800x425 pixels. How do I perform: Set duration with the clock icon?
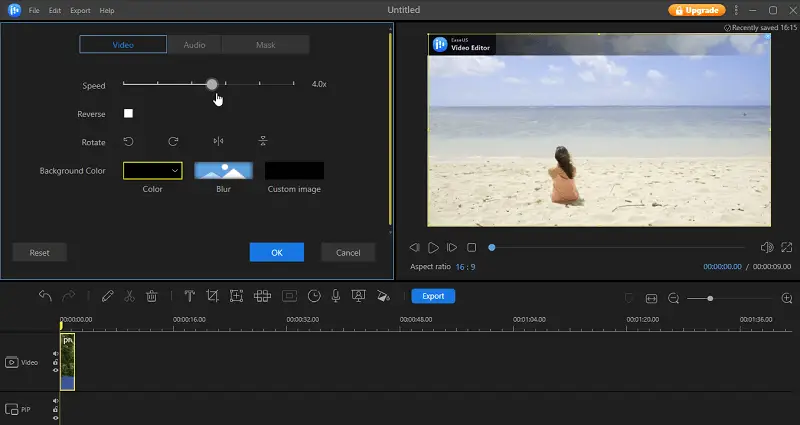coord(314,296)
